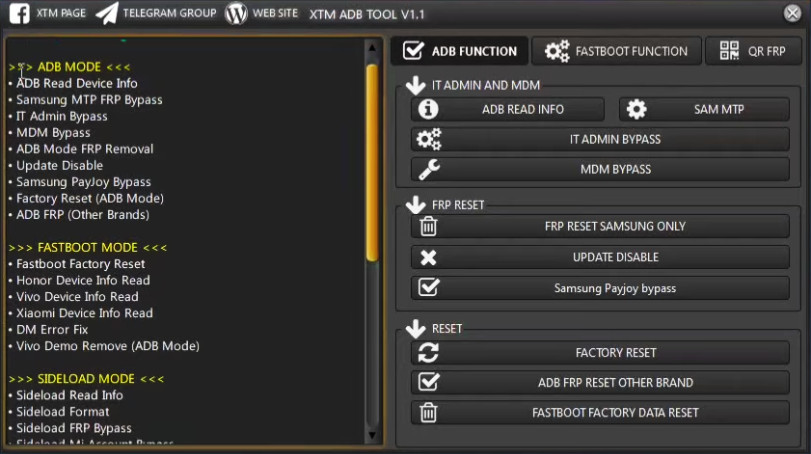Start the SAM MTP function
Screen dimensions: 811x454
click(704, 109)
